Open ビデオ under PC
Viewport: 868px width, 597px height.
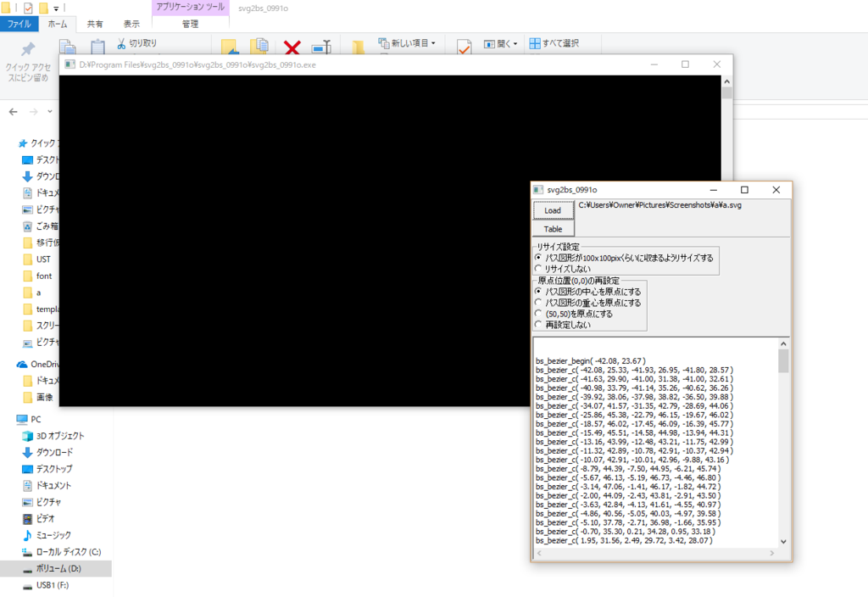pos(39,518)
